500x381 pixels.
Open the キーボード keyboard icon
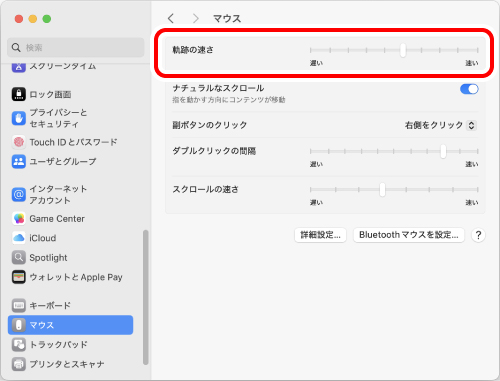pos(19,305)
